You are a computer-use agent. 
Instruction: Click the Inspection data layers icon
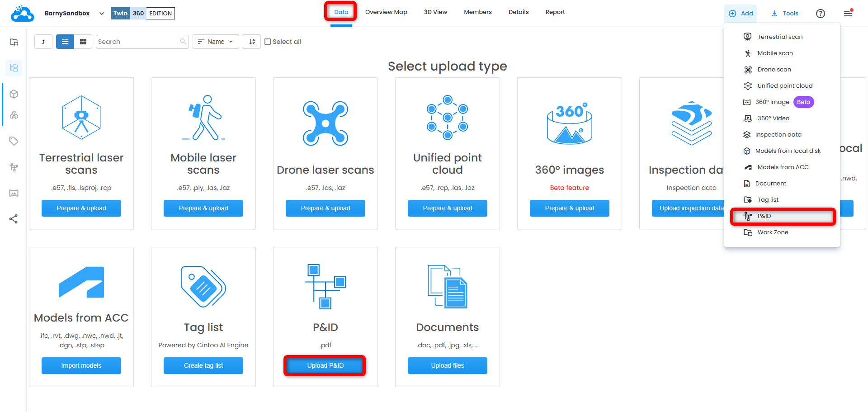(x=692, y=123)
